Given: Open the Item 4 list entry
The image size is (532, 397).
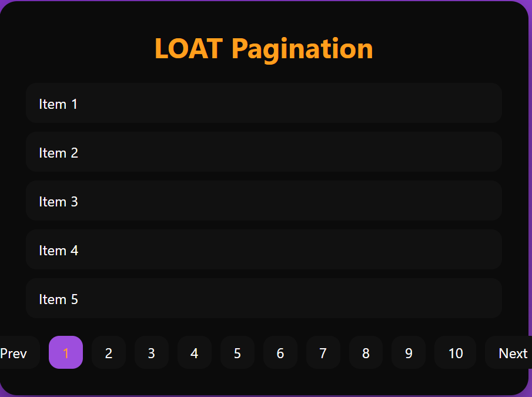Looking at the screenshot, I should point(263,250).
